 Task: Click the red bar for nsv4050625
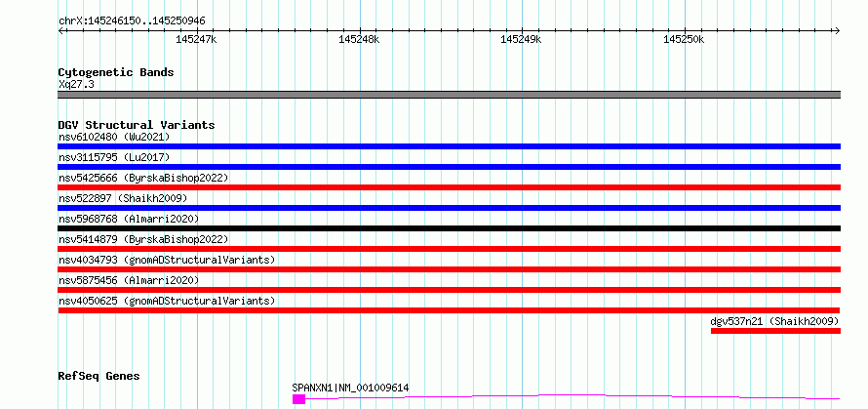coord(450,310)
